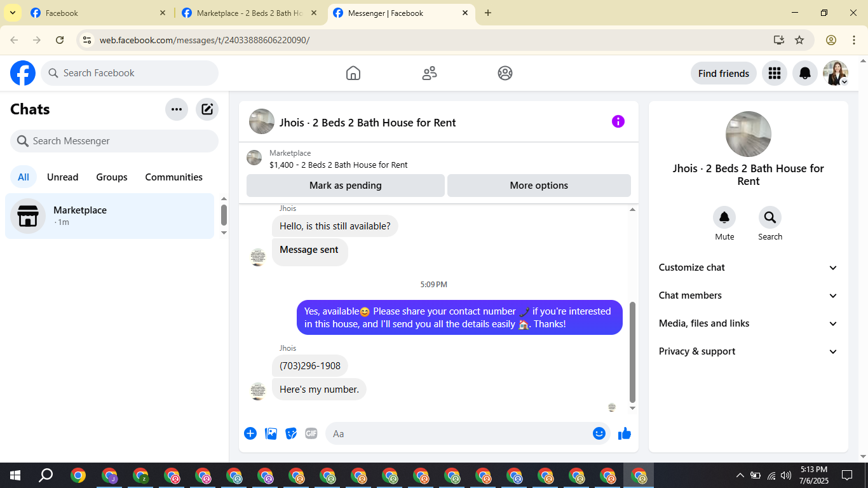The image size is (868, 488).
Task: Open the tab search dropdown arrow
Action: [x=12, y=13]
